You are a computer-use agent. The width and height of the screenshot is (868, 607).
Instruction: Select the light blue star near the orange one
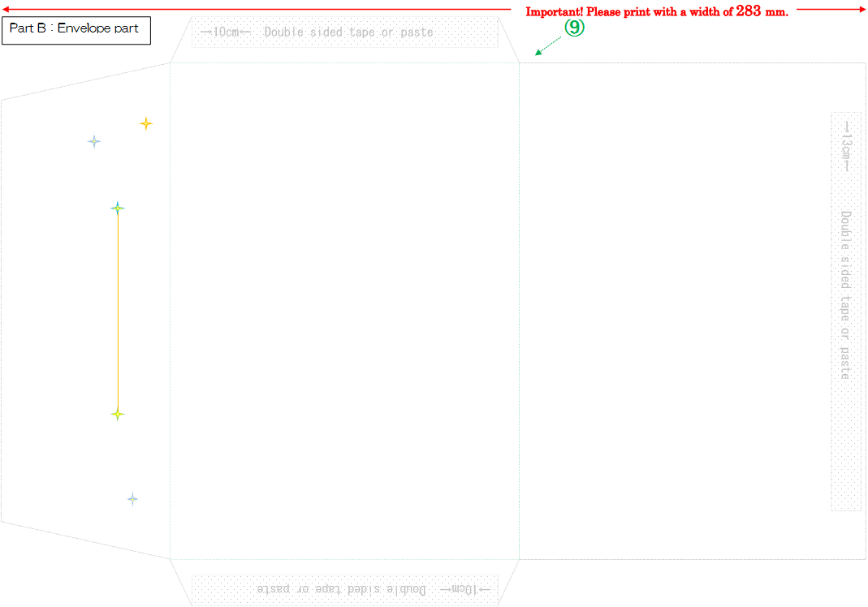coord(94,141)
